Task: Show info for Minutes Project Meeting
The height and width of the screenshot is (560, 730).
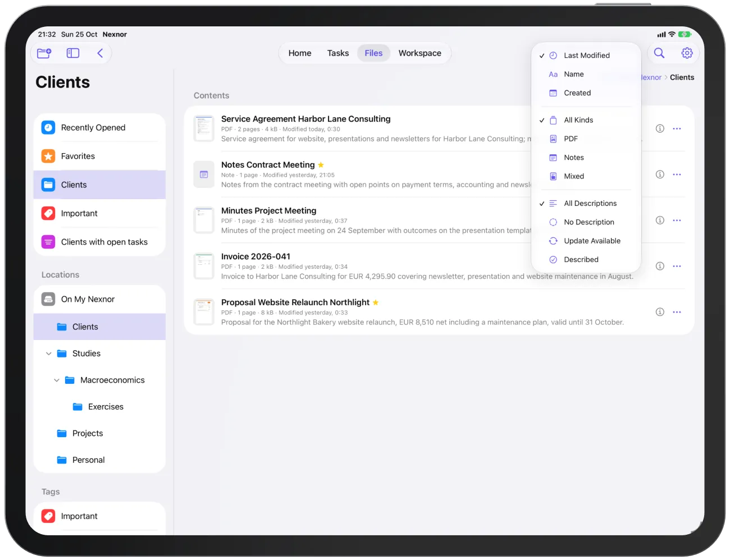Action: 660,221
